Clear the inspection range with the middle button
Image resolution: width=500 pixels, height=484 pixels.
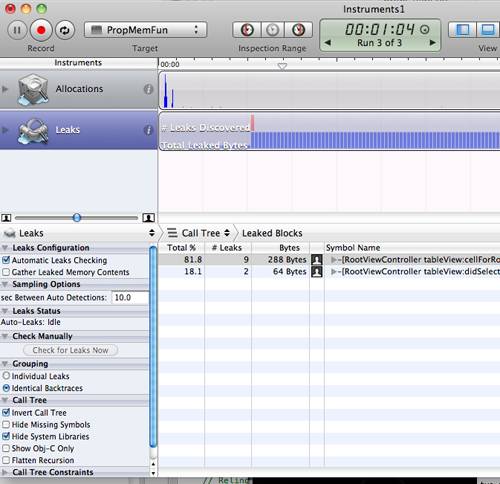(x=273, y=30)
